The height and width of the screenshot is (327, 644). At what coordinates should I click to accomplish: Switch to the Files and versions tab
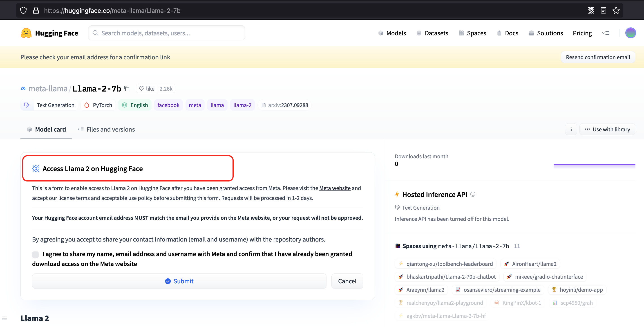pyautogui.click(x=110, y=129)
